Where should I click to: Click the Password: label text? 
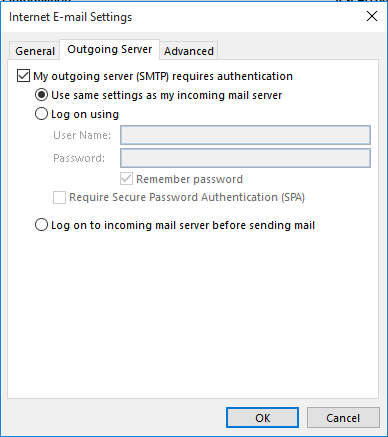coord(79,158)
